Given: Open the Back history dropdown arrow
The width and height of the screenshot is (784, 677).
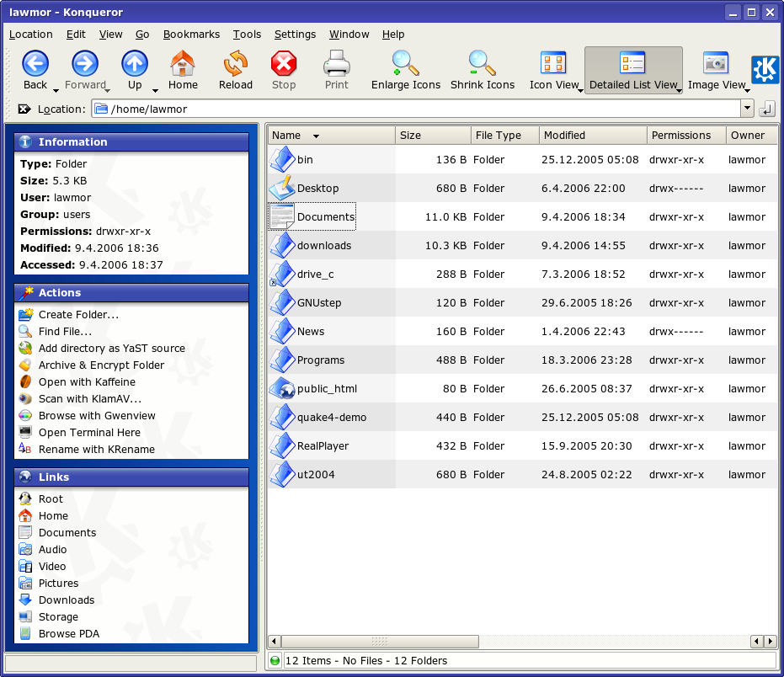Looking at the screenshot, I should 56,90.
